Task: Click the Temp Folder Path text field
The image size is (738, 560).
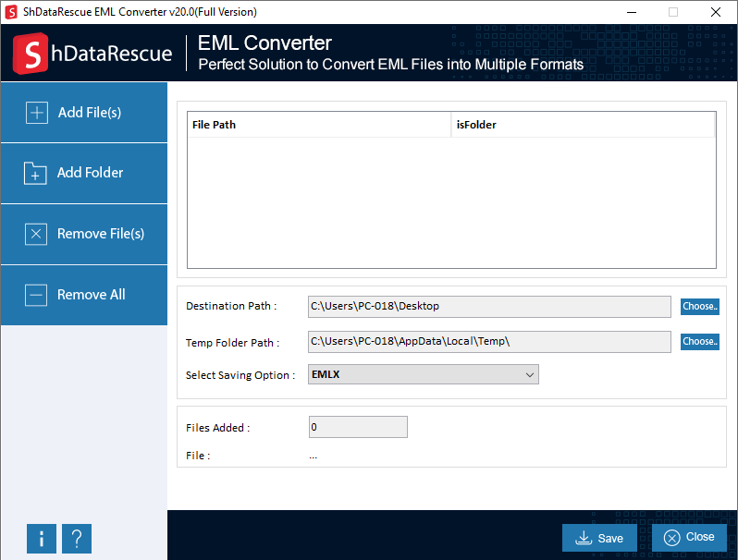Action: coord(489,342)
